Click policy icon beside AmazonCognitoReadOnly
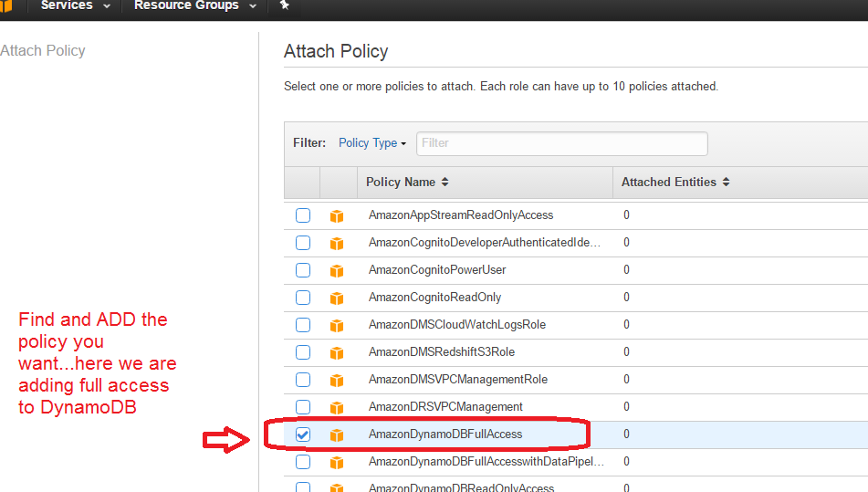The image size is (868, 492). [336, 298]
